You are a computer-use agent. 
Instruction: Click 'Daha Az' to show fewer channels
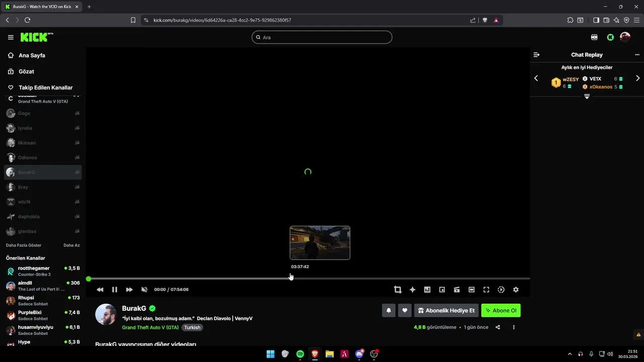(x=71, y=245)
